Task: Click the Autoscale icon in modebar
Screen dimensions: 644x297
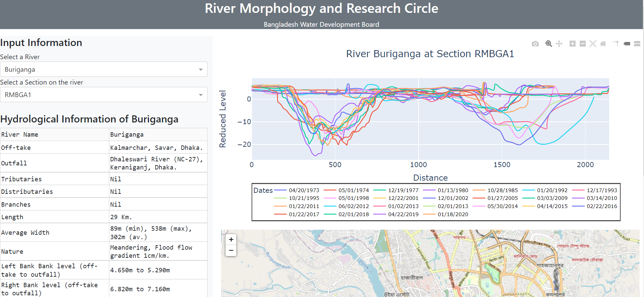Action: pos(593,44)
